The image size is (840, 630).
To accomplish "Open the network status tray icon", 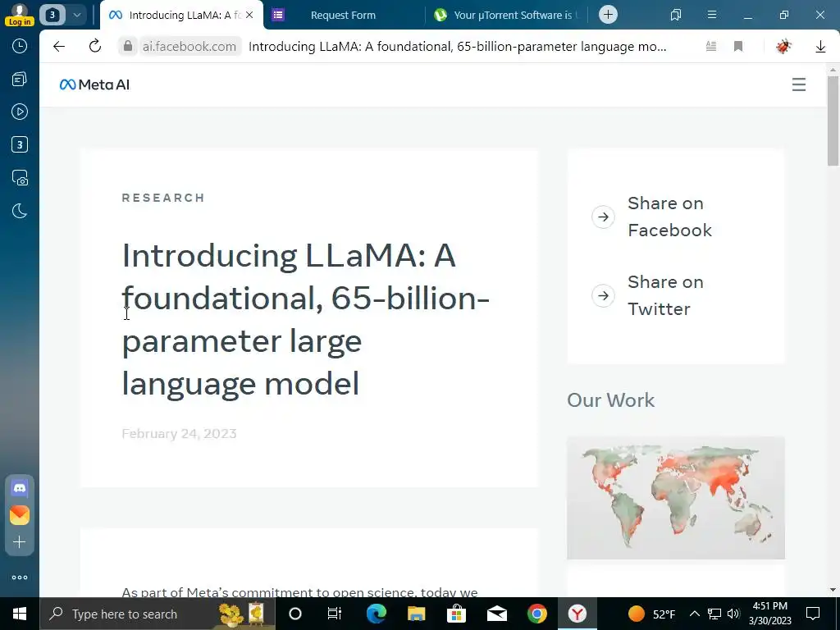I will [714, 614].
